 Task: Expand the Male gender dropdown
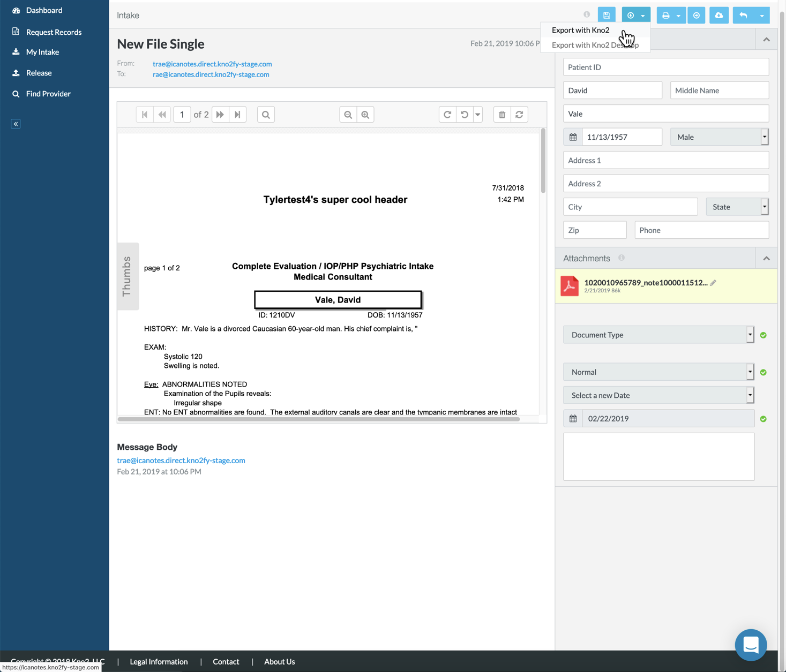[719, 137]
